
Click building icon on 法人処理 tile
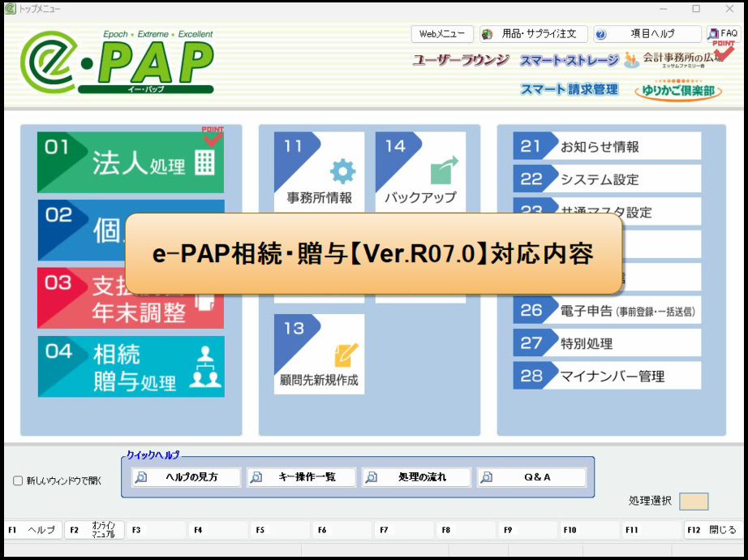click(x=204, y=162)
